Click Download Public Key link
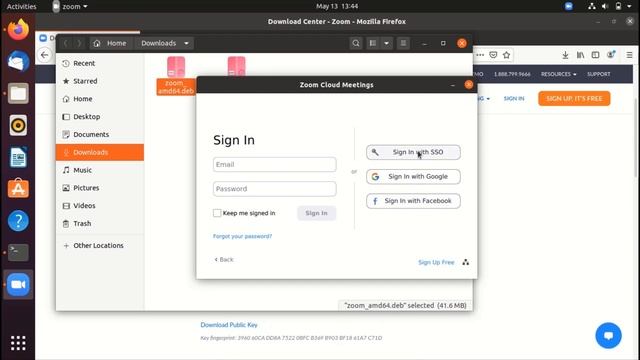 [x=229, y=325]
